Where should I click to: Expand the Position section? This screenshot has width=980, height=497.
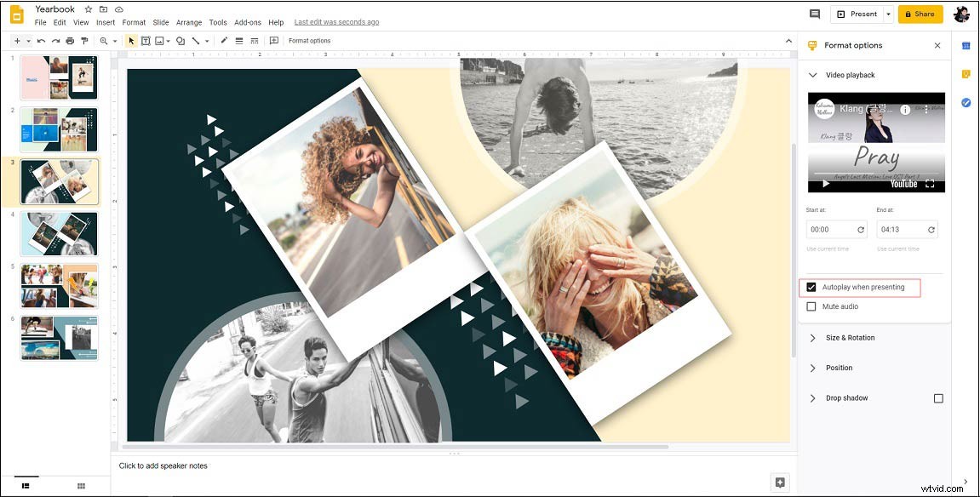[812, 368]
